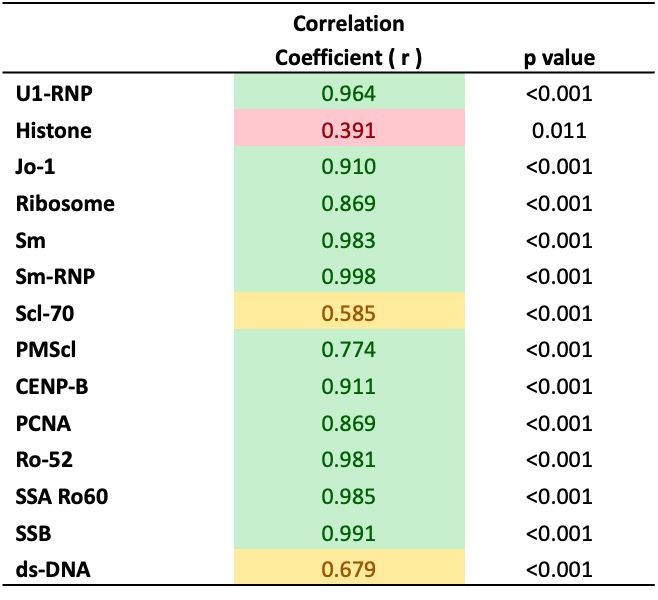The width and height of the screenshot is (658, 600).
Task: Click the PCNA row label
Action: (x=43, y=423)
